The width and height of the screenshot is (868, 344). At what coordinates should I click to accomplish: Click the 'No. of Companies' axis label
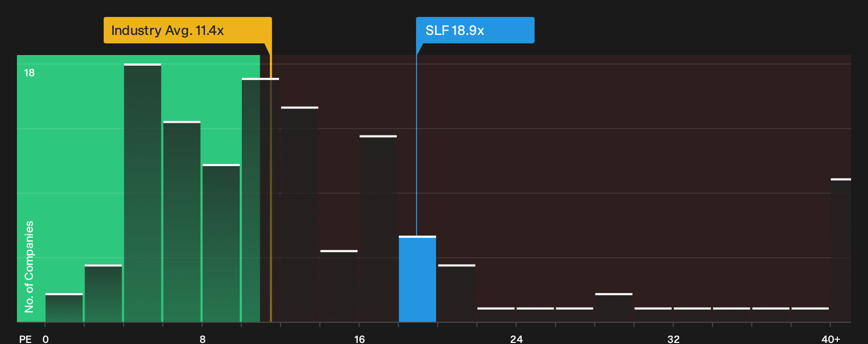pos(29,266)
